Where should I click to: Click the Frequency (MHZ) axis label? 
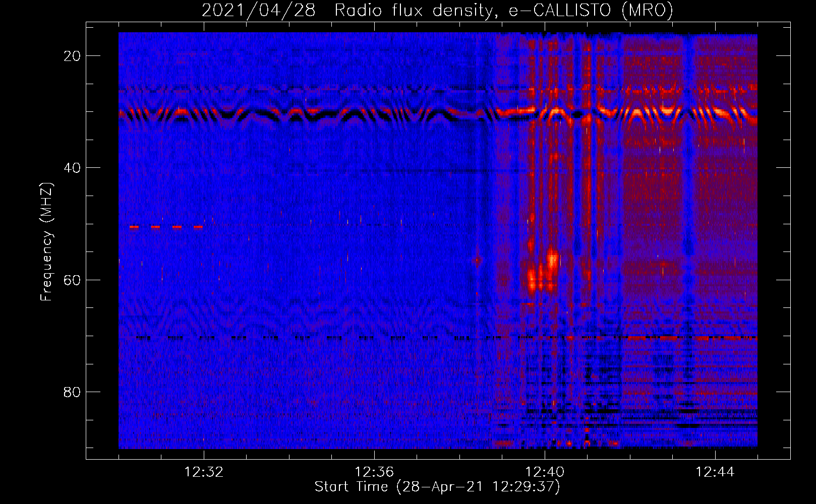click(46, 242)
